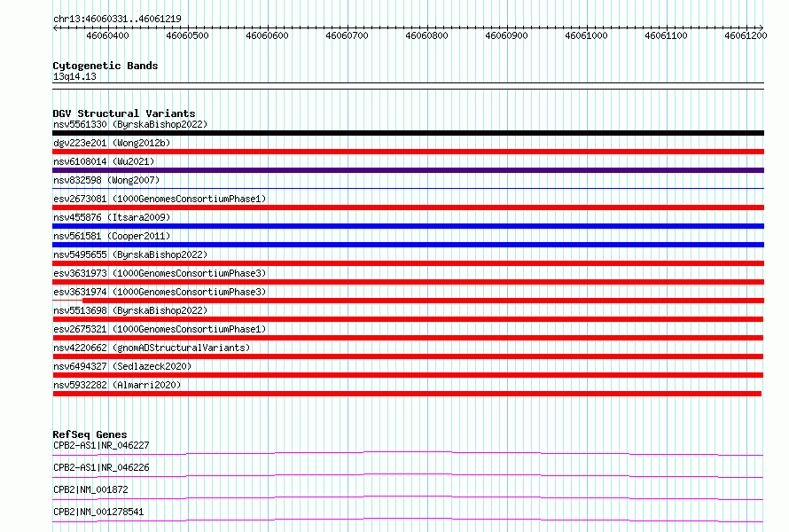Click ruler position 46060700
The height and width of the screenshot is (532, 789).
(347, 35)
